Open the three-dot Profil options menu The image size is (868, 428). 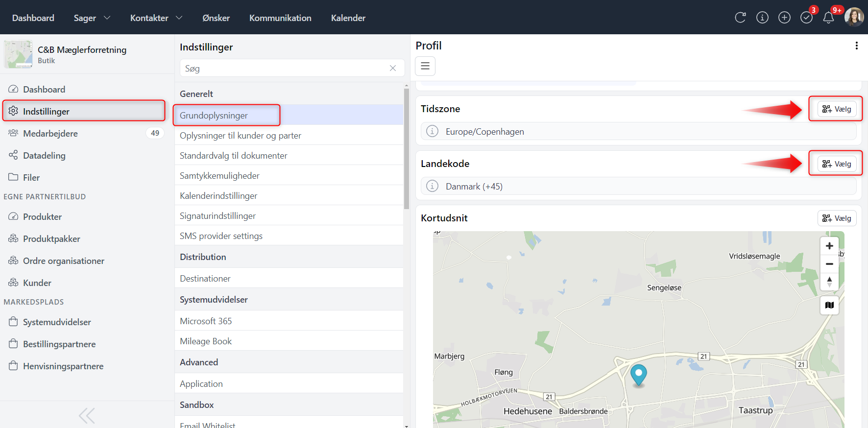856,46
